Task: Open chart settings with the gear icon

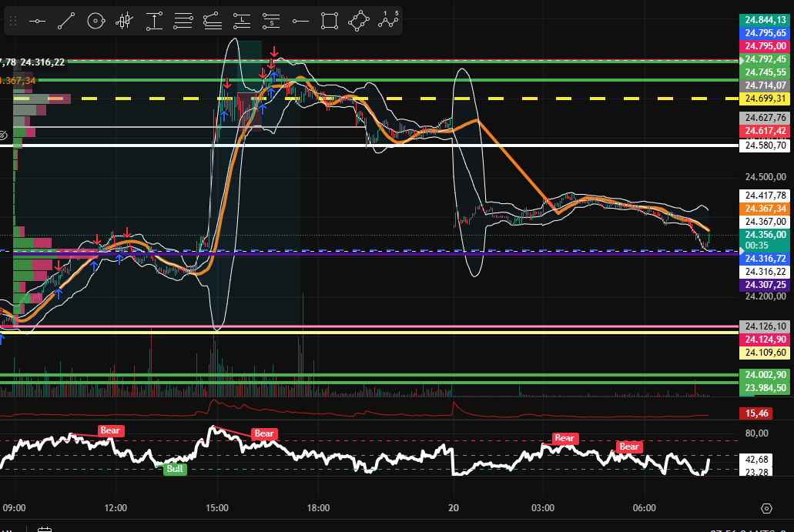Action: coord(766,509)
